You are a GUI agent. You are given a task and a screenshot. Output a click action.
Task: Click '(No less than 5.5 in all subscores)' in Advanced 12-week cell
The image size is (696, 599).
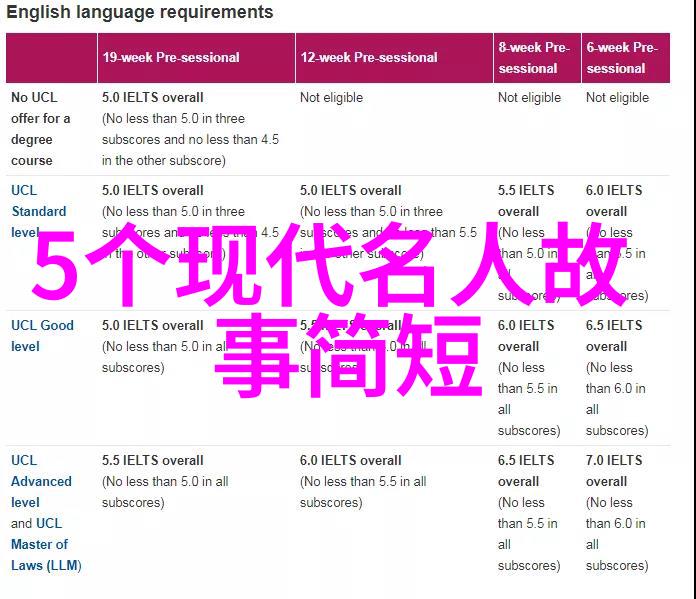point(363,492)
